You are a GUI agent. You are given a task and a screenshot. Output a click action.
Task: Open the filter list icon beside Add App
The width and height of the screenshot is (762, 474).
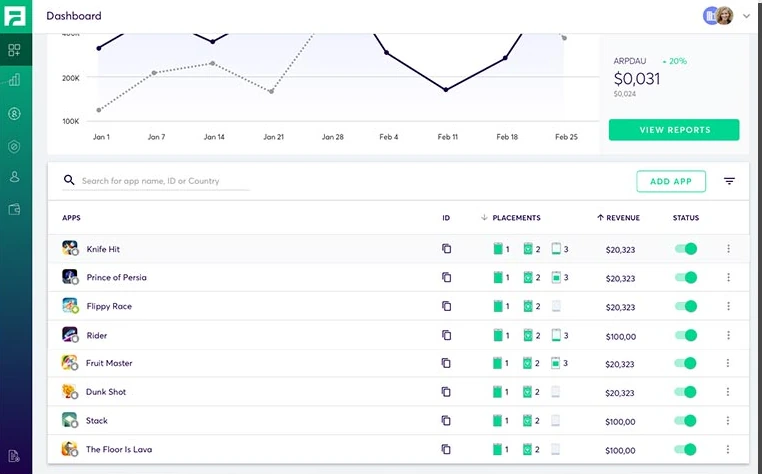[729, 181]
